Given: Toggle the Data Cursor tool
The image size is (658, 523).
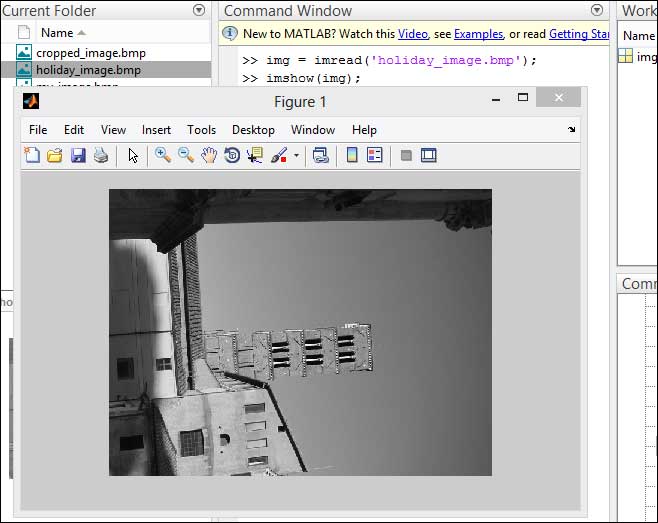Looking at the screenshot, I should (255, 155).
